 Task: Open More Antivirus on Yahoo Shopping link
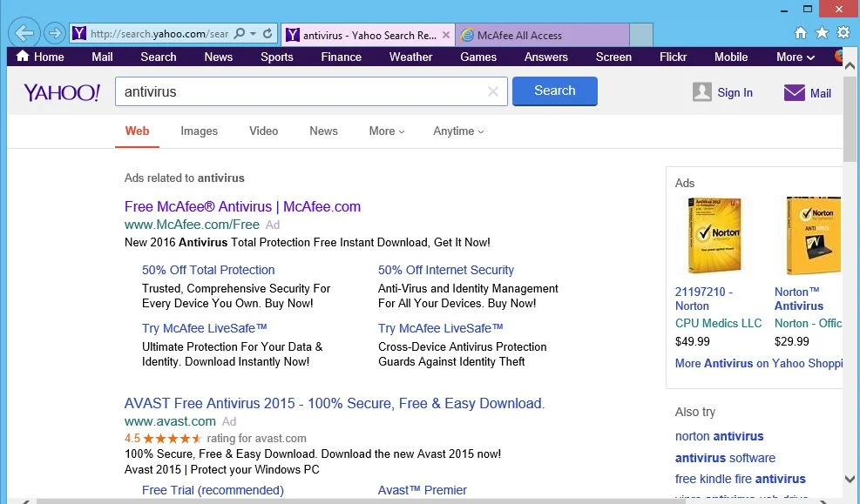point(759,363)
